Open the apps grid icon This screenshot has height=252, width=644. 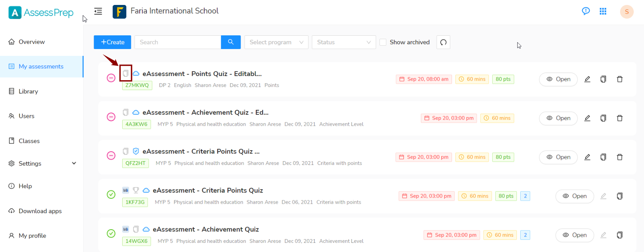(603, 11)
